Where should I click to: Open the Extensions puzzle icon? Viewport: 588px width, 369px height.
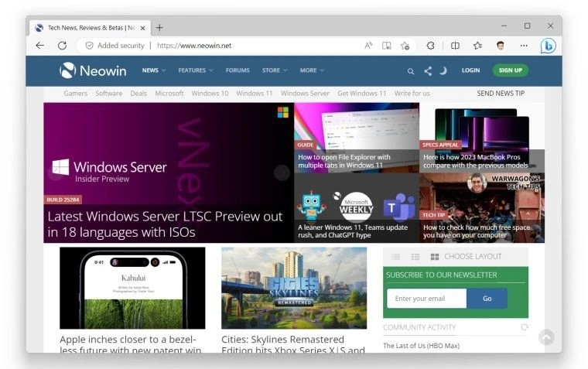pos(430,46)
